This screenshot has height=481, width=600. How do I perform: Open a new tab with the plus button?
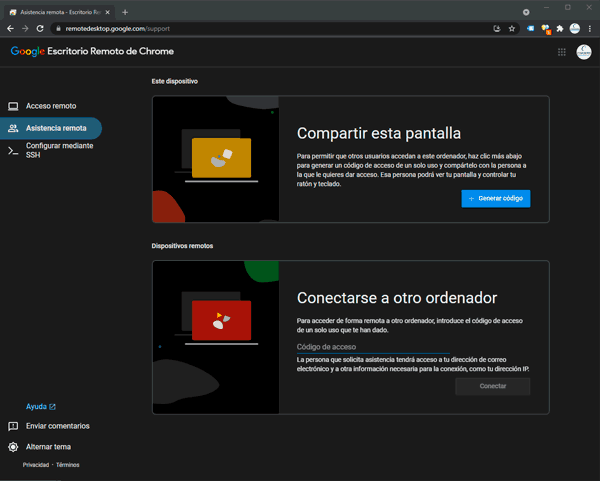pyautogui.click(x=125, y=12)
